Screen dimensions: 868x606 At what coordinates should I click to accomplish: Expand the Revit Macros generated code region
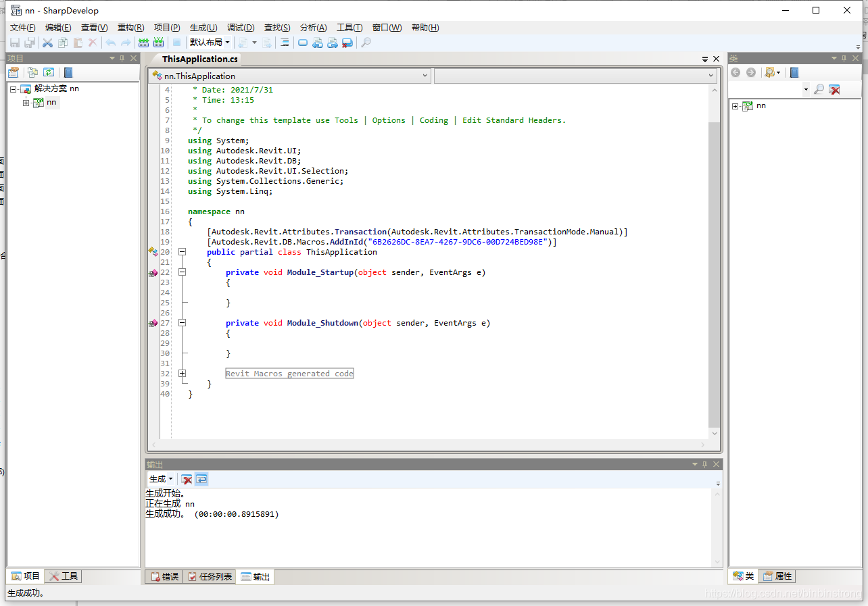pyautogui.click(x=182, y=374)
